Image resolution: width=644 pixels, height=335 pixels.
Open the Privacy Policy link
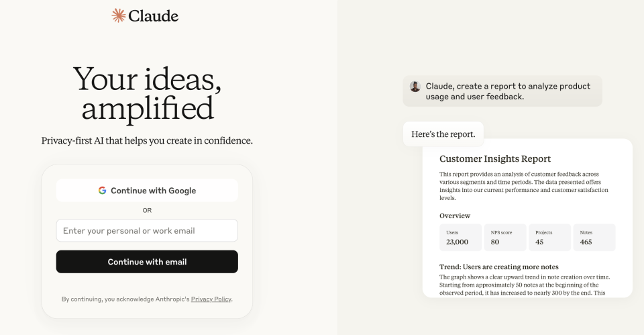[x=211, y=299]
